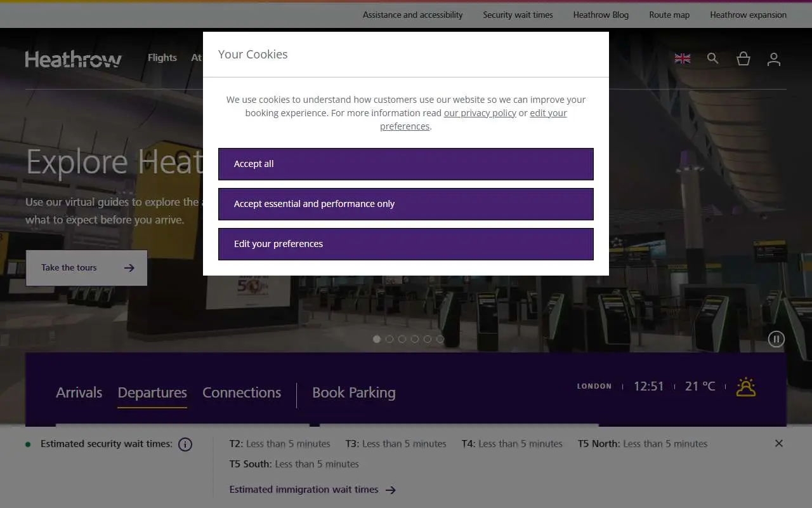Change language via the UK flag icon
The width and height of the screenshot is (812, 508).
[x=683, y=58]
